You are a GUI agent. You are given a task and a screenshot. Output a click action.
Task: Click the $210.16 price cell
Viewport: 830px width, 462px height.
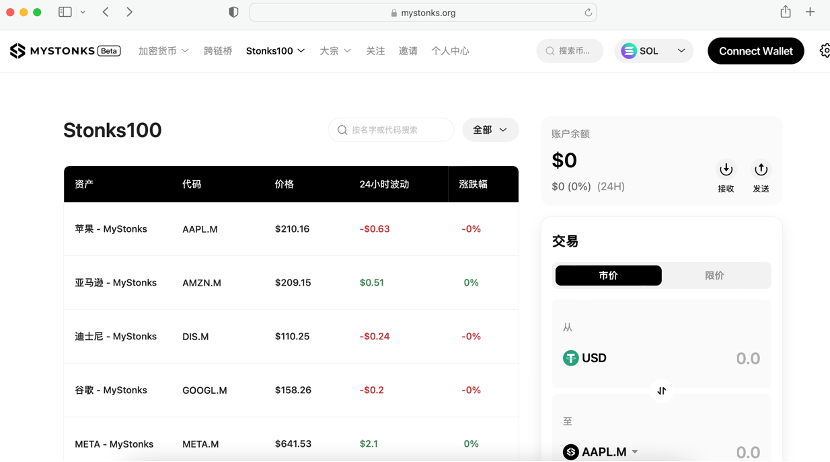(292, 229)
